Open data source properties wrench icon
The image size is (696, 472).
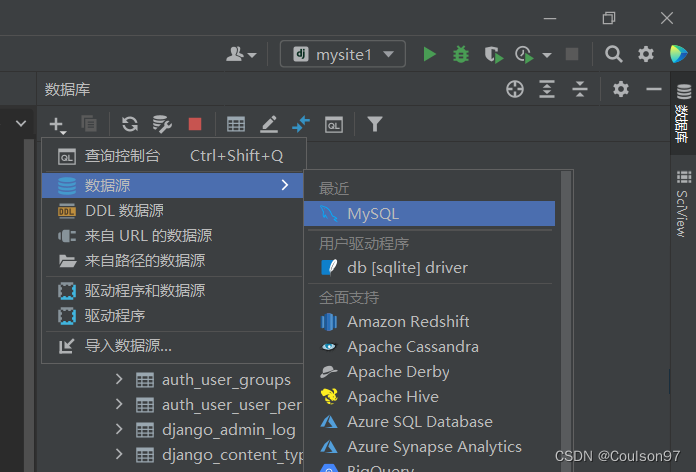(x=162, y=124)
